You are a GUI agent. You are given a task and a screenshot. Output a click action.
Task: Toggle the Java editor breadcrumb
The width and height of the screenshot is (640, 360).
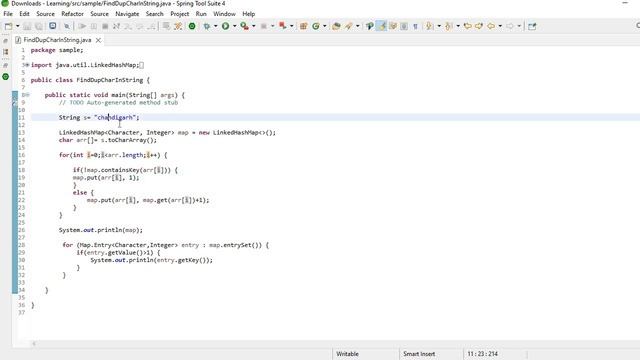point(370,26)
